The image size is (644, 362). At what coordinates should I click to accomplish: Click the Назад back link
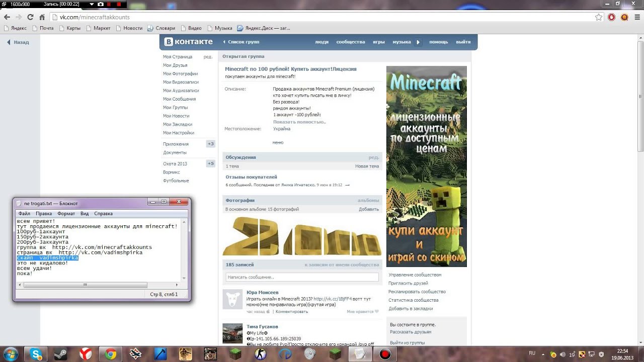(x=18, y=42)
